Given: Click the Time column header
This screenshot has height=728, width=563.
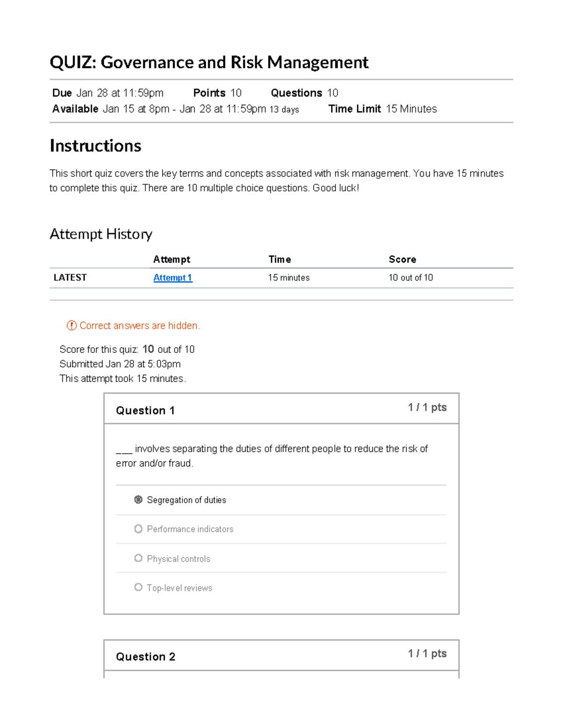Looking at the screenshot, I should coord(280,259).
